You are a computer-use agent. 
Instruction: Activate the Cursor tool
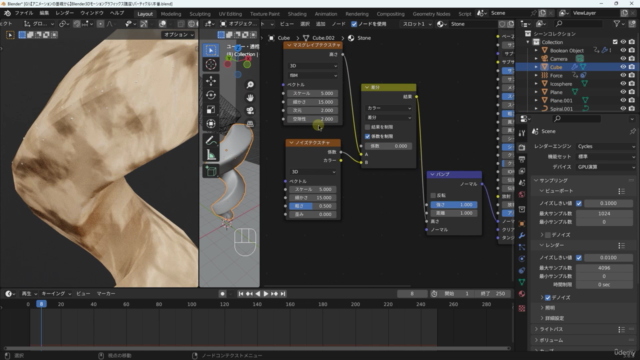coord(211,64)
